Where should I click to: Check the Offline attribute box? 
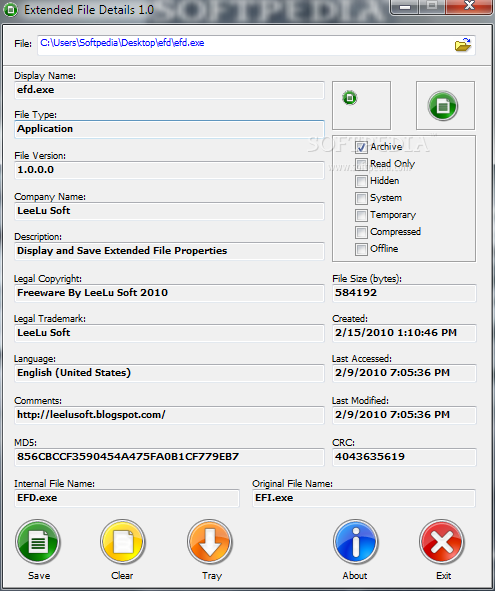coord(361,249)
